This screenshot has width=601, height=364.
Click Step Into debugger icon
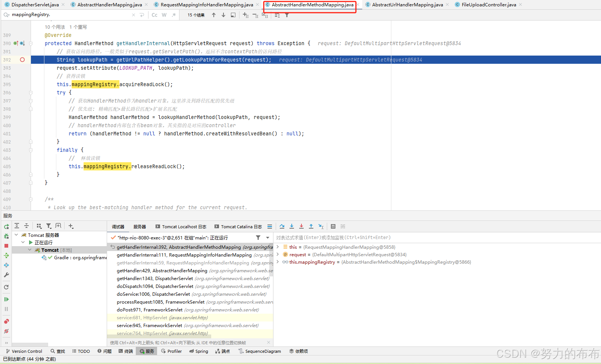point(292,226)
